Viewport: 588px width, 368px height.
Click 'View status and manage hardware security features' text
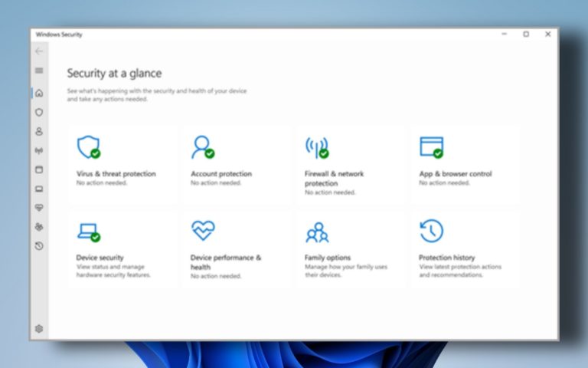(x=113, y=271)
